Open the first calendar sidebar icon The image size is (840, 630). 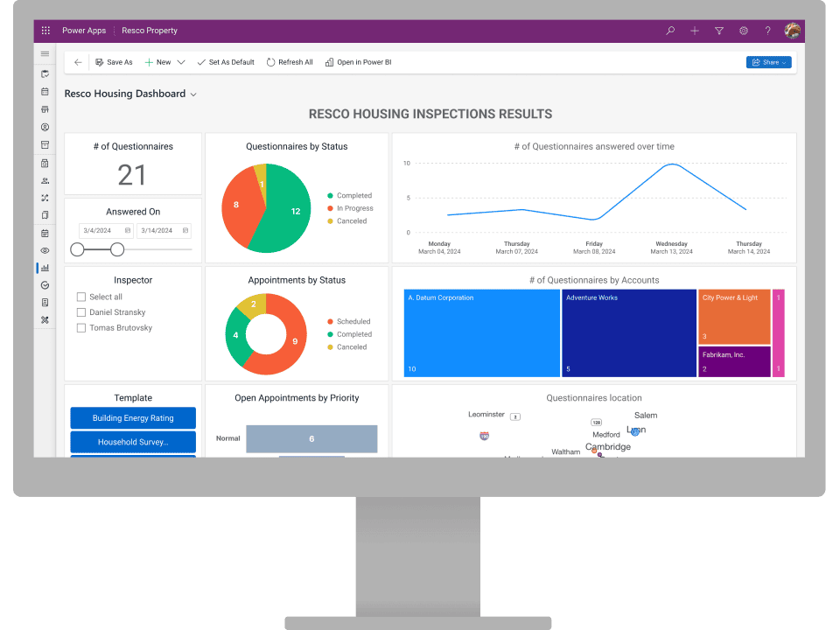(x=45, y=92)
